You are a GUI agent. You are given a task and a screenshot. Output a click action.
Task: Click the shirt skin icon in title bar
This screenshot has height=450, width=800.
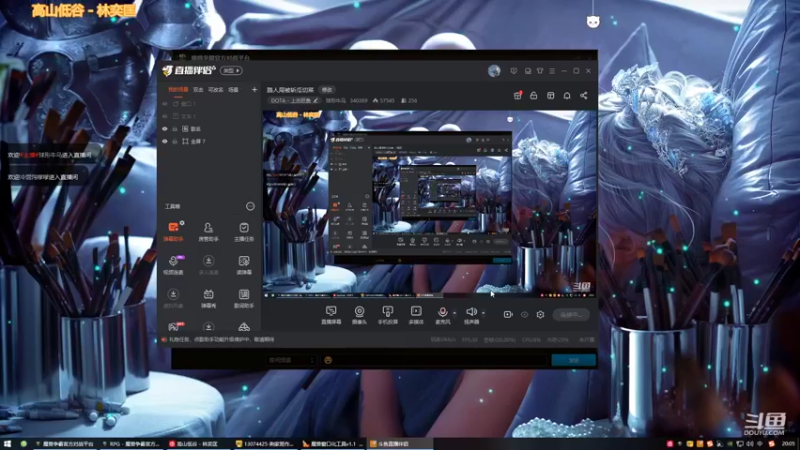click(x=540, y=71)
